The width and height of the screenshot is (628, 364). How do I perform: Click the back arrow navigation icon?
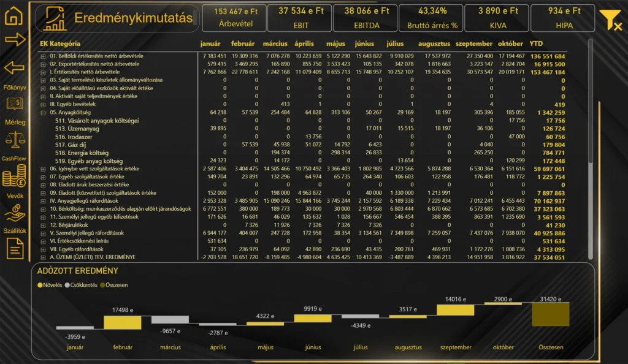(x=14, y=67)
